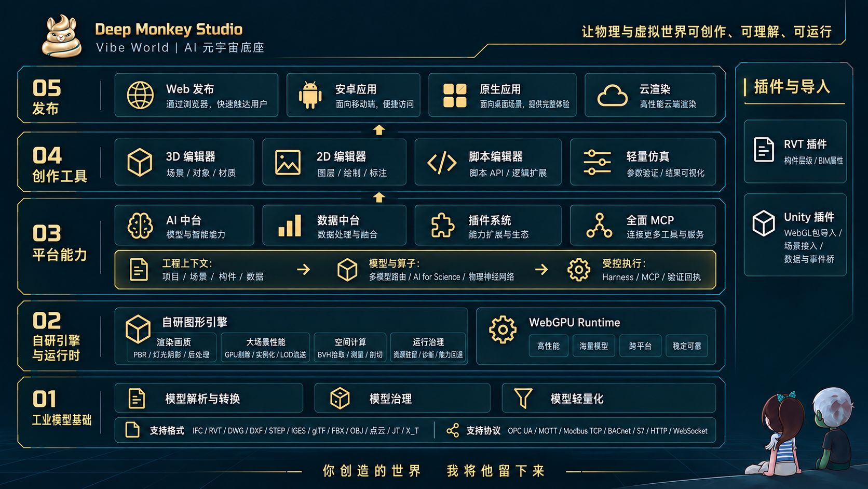Click the node graph icon of 全面 MCP
Screen dimensions: 868x489
pos(599,226)
